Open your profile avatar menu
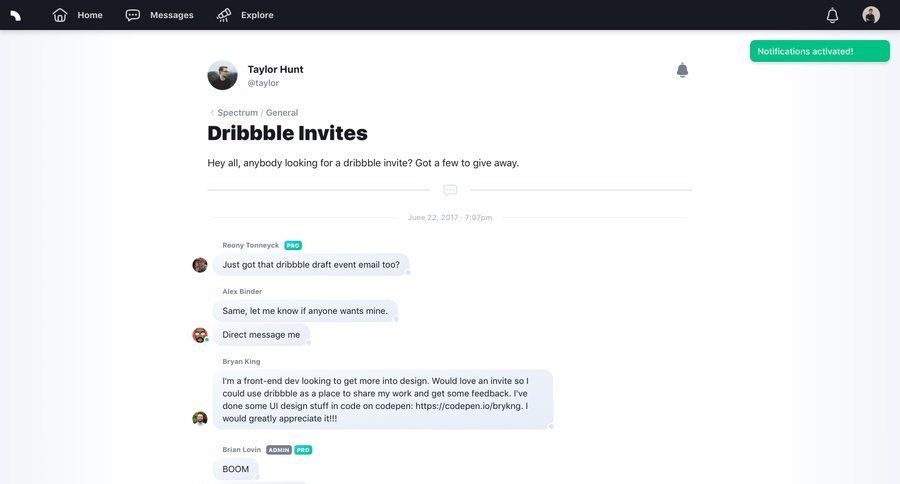The image size is (900, 484). (x=871, y=15)
